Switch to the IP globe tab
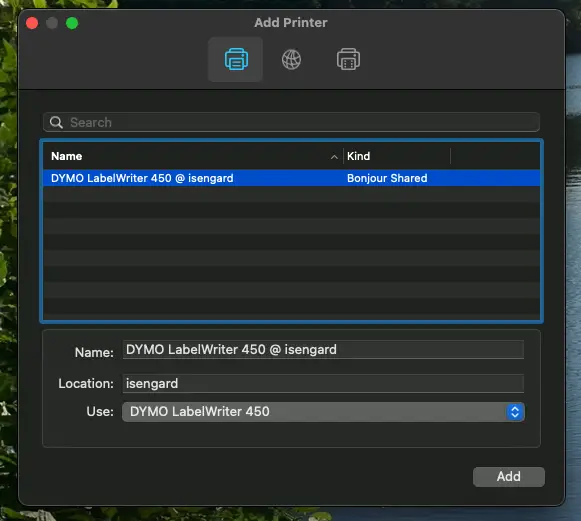581x521 pixels. (x=291, y=59)
